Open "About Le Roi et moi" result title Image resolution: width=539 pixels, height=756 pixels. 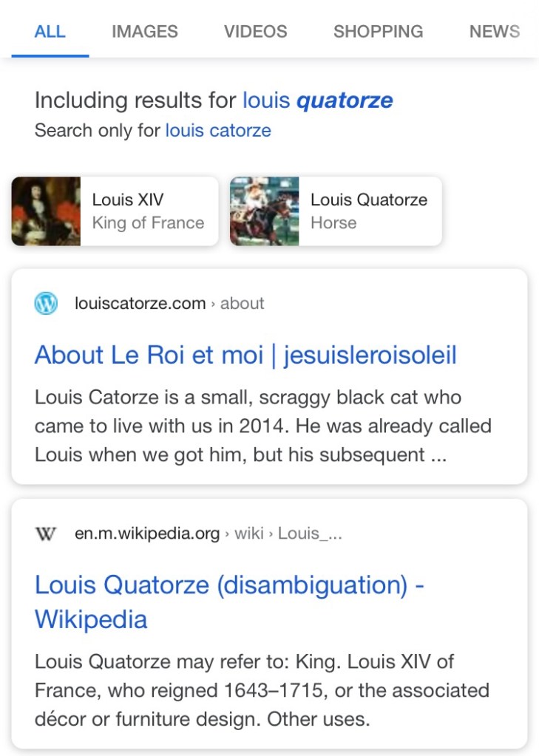tap(245, 355)
